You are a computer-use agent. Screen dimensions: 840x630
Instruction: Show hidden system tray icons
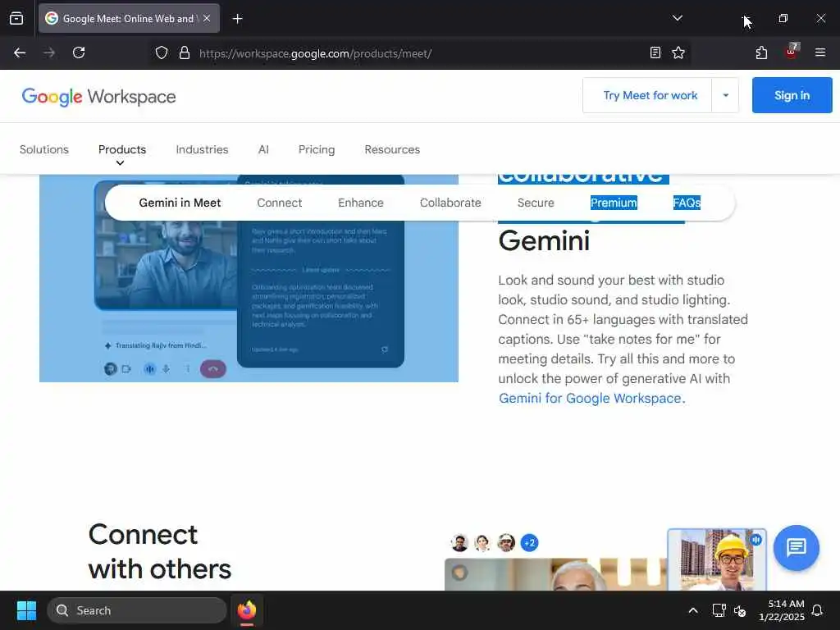pyautogui.click(x=692, y=610)
